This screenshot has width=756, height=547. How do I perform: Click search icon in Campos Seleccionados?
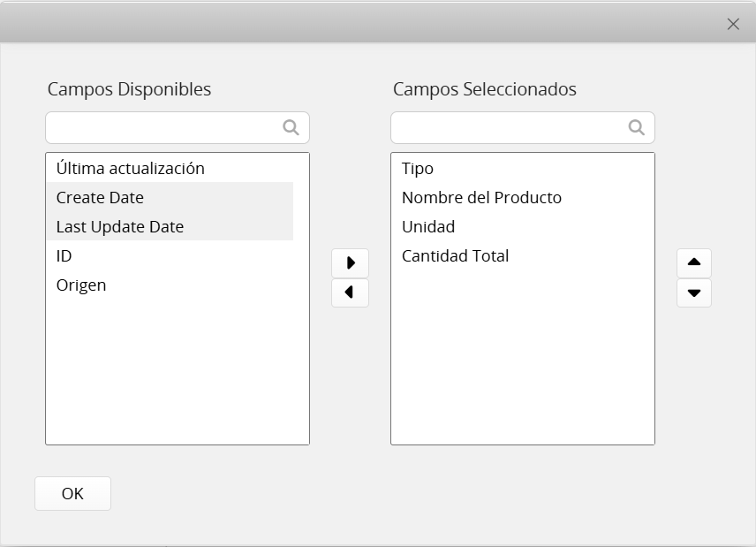point(637,128)
